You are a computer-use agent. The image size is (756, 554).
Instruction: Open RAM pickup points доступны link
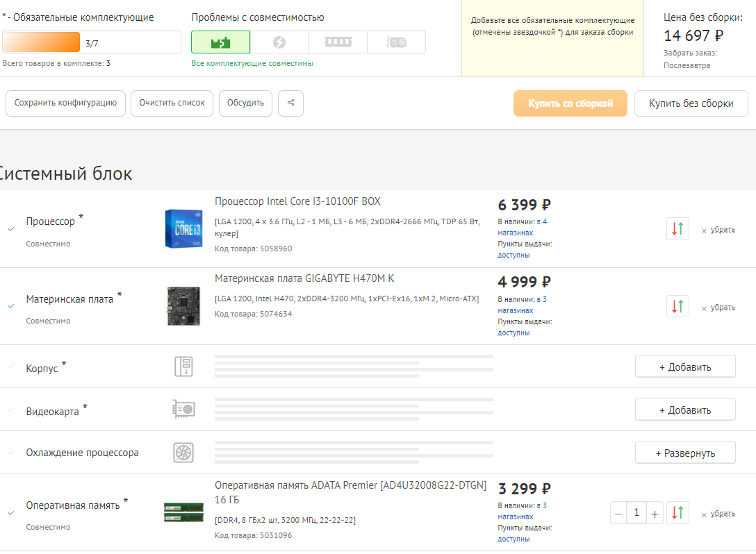[513, 539]
